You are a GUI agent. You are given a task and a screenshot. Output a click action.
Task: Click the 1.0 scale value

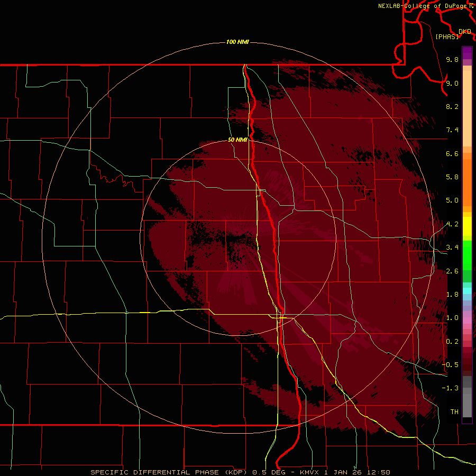point(452,318)
